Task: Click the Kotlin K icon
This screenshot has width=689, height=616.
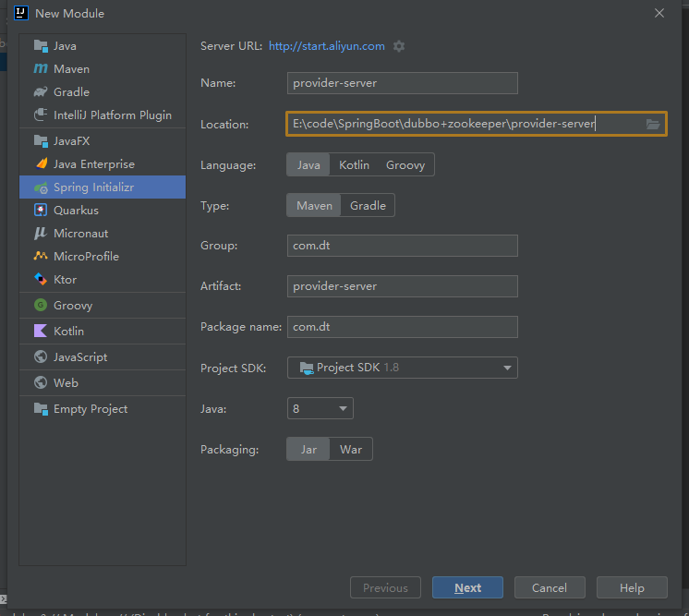Action: pyautogui.click(x=41, y=331)
